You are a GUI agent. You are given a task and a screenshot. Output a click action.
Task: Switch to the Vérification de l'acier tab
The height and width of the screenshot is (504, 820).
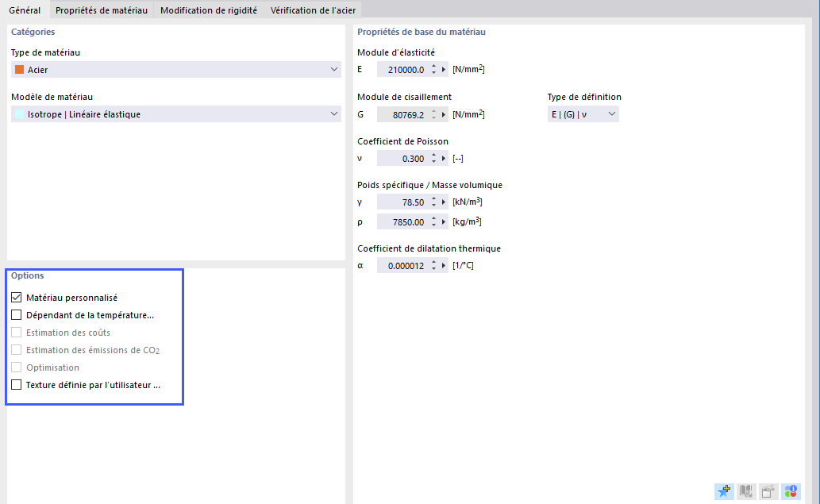(311, 10)
